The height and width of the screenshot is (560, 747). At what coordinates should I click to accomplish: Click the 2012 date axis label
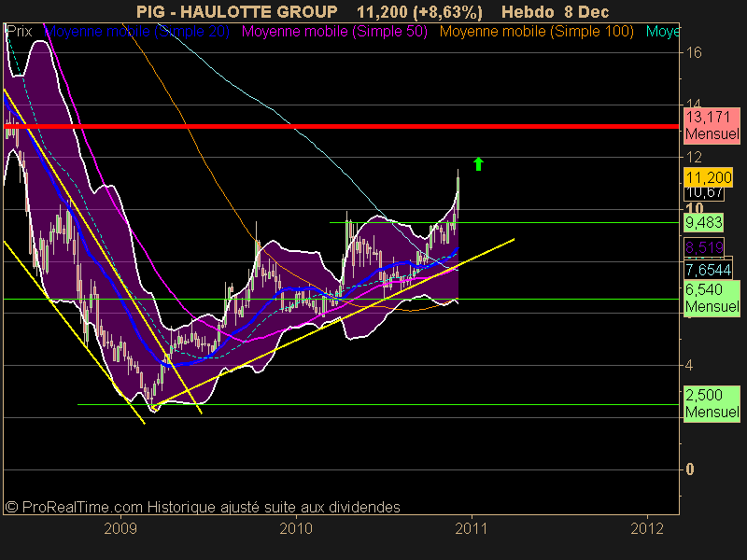(647, 528)
